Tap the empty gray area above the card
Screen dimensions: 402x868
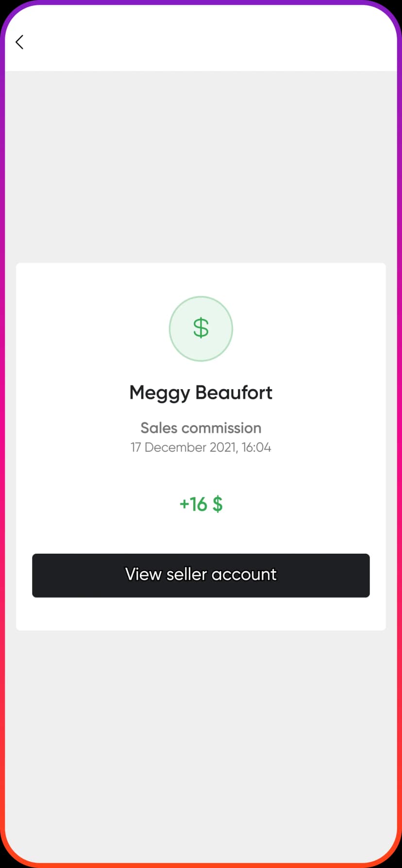pos(201,167)
